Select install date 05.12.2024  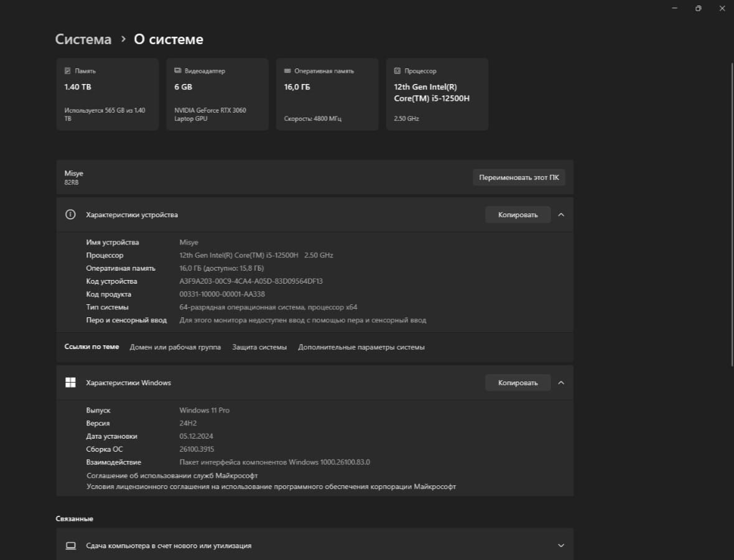pos(196,436)
